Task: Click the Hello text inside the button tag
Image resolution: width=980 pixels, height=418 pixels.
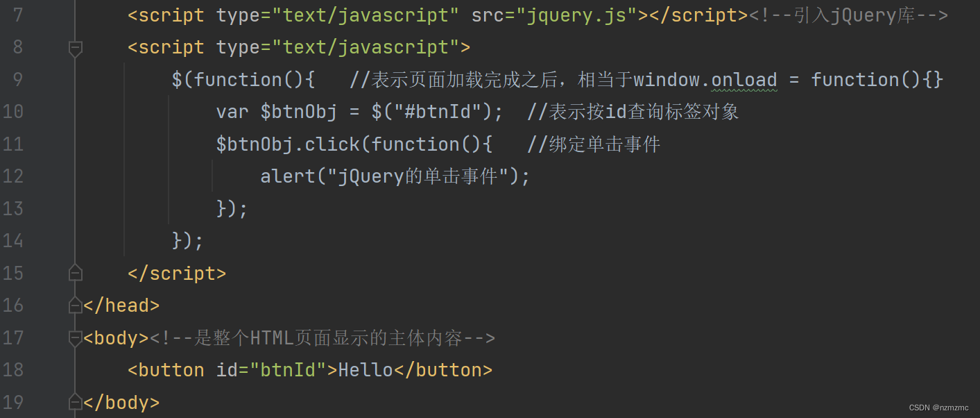Action: (366, 370)
